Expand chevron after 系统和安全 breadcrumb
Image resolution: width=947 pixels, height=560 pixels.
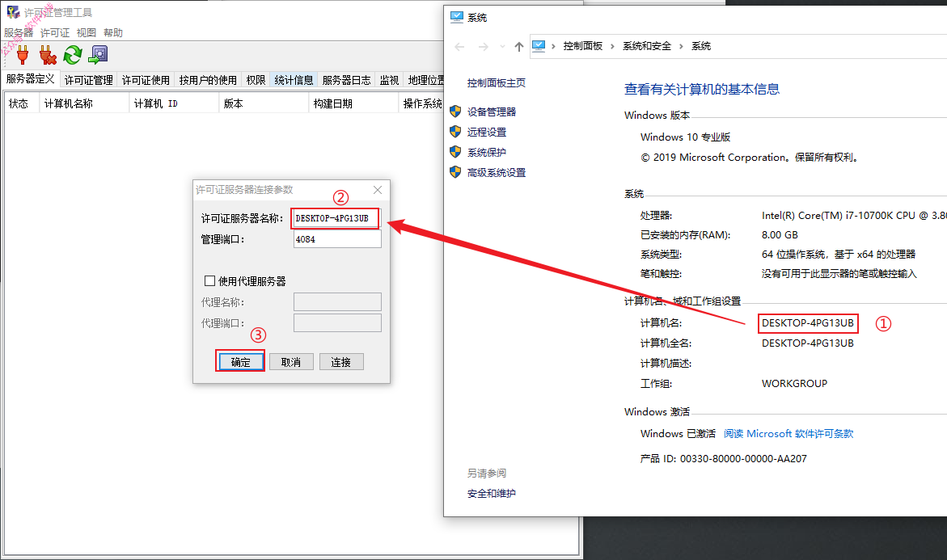tap(681, 47)
